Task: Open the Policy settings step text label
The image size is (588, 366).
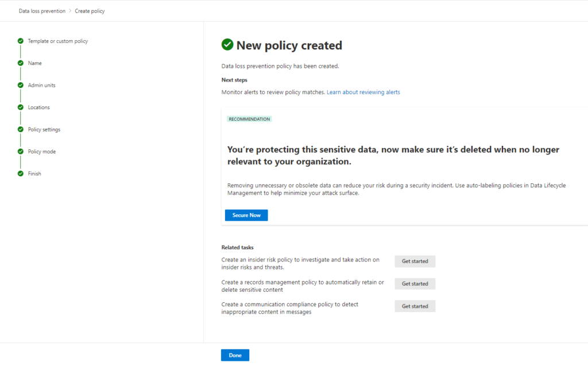Action: coord(44,129)
